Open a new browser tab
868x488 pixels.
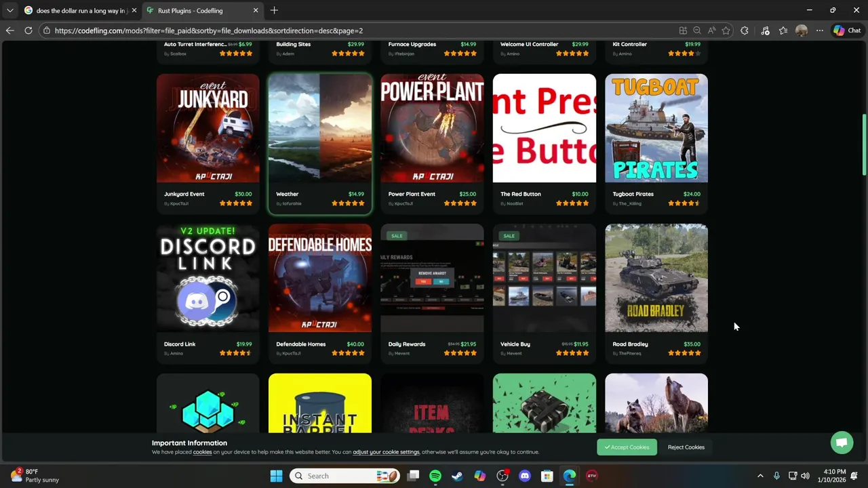pos(274,10)
